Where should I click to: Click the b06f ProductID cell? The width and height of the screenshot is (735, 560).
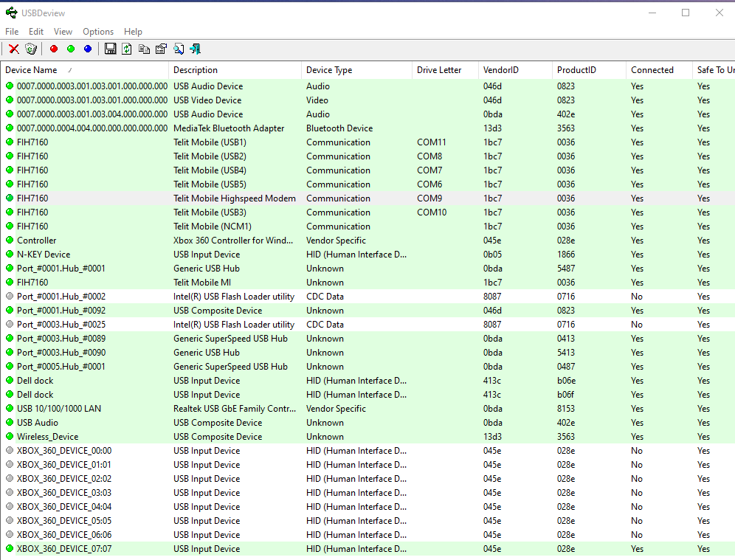pos(566,395)
